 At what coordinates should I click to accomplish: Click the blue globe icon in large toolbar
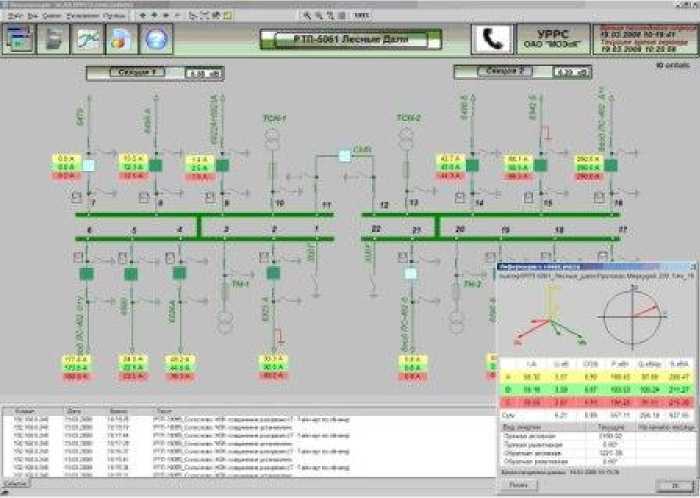156,39
